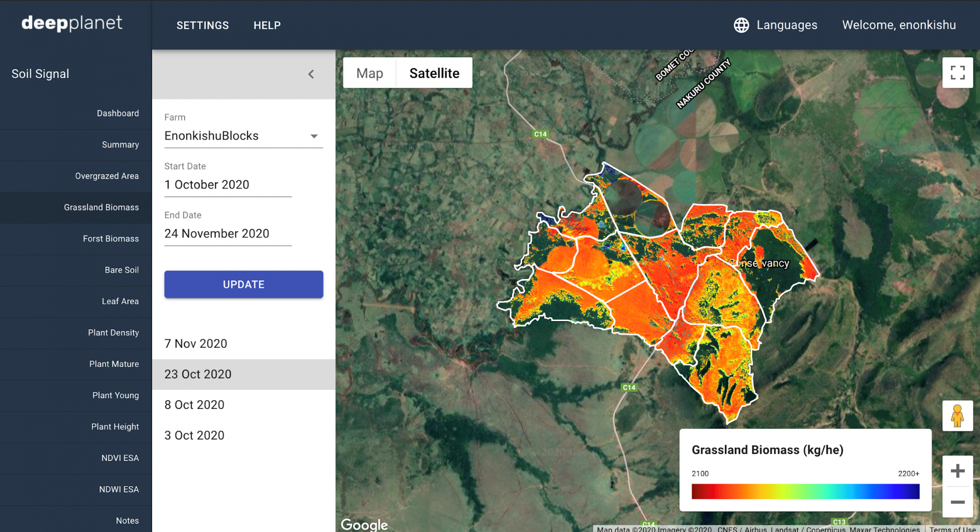Click the UPDATE button

pos(243,284)
